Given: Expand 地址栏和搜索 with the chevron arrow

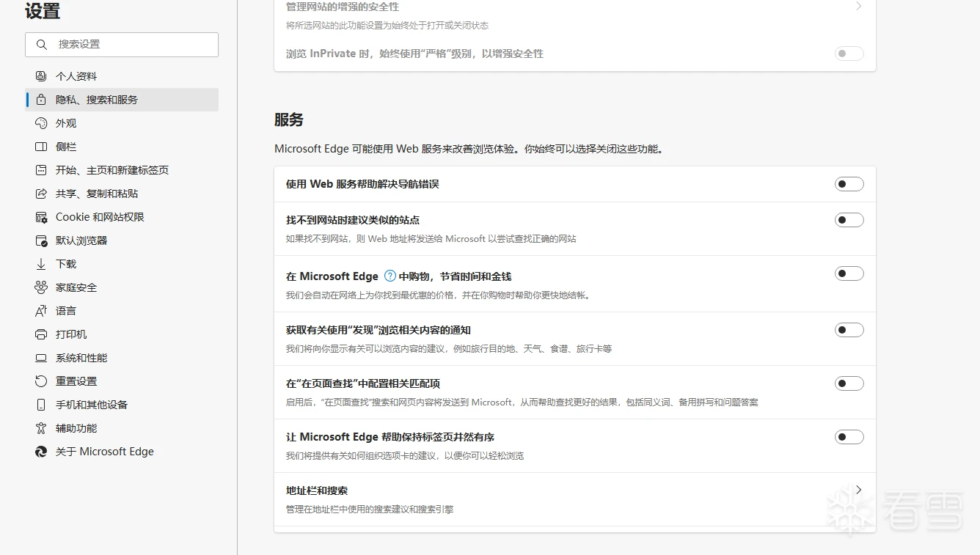Looking at the screenshot, I should [858, 490].
